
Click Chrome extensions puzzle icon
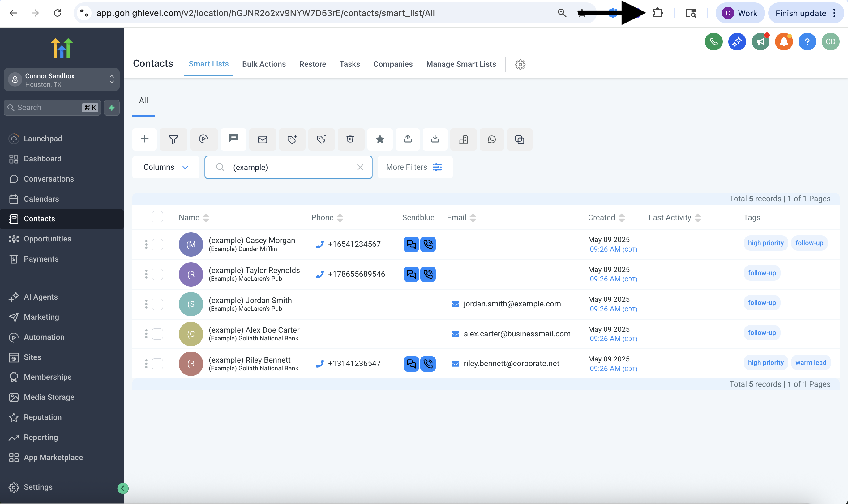(x=658, y=13)
